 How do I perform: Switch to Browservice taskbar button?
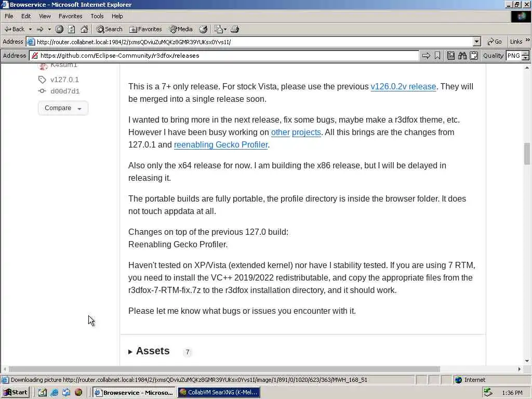[134, 393]
